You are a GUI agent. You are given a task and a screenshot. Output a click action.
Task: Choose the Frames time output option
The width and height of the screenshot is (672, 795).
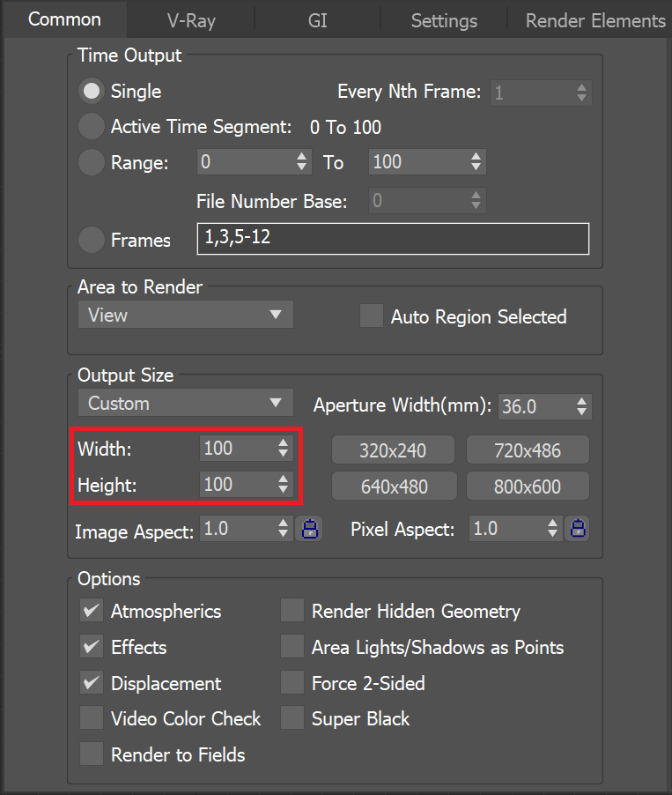tap(91, 240)
